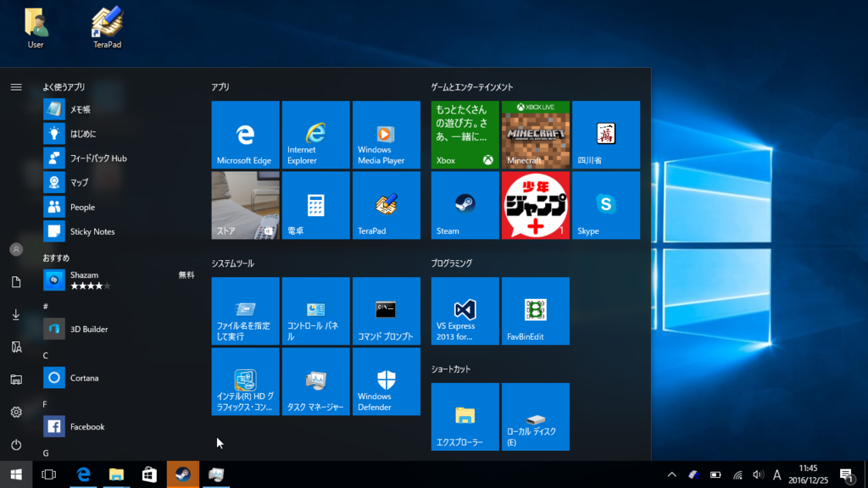The width and height of the screenshot is (868, 488).
Task: Open Edge from the taskbar
Action: tap(84, 474)
